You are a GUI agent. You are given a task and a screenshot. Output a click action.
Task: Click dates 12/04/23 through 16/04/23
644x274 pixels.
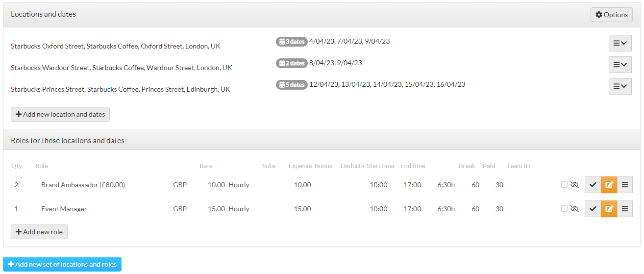[x=387, y=84]
